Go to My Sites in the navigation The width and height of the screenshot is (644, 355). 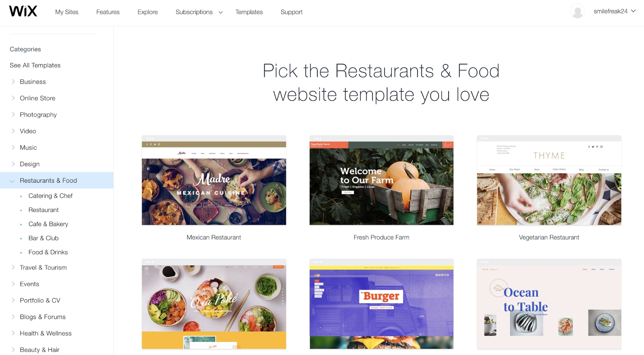click(67, 12)
